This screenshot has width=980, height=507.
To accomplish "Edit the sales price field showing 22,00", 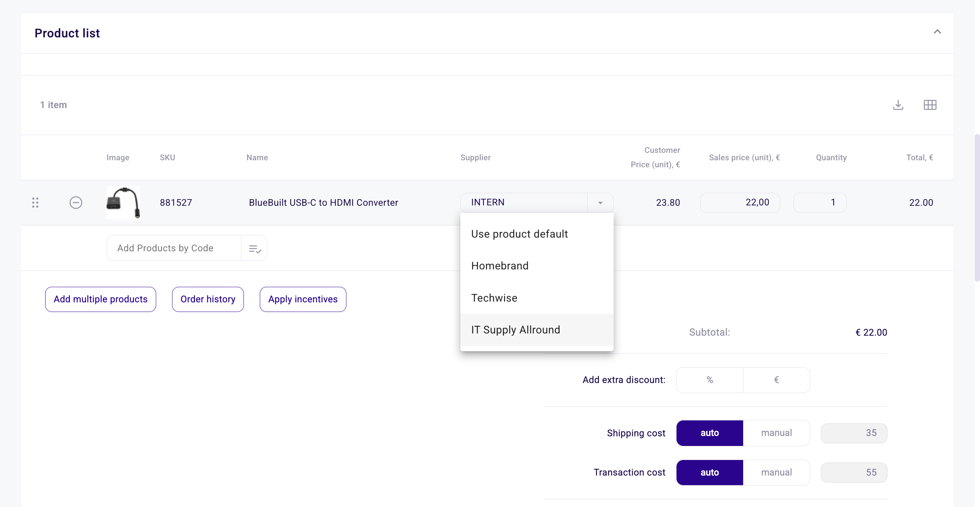I will (739, 202).
